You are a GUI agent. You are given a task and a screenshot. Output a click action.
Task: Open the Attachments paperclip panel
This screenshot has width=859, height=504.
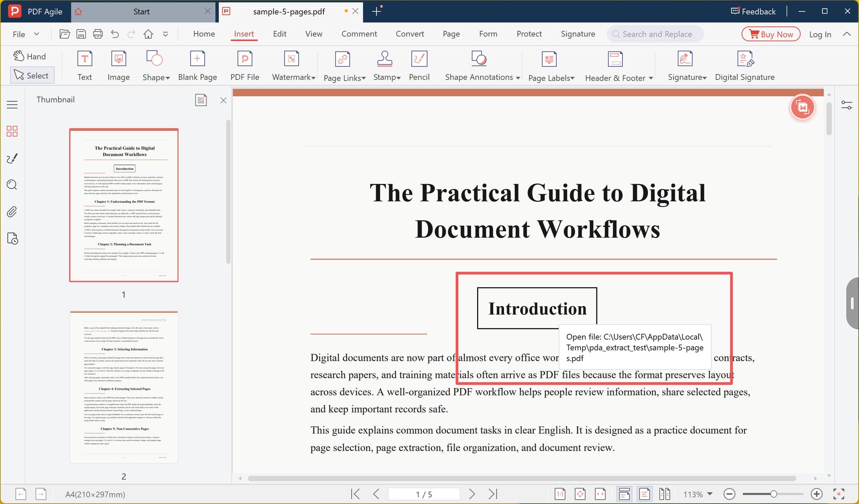coord(12,211)
